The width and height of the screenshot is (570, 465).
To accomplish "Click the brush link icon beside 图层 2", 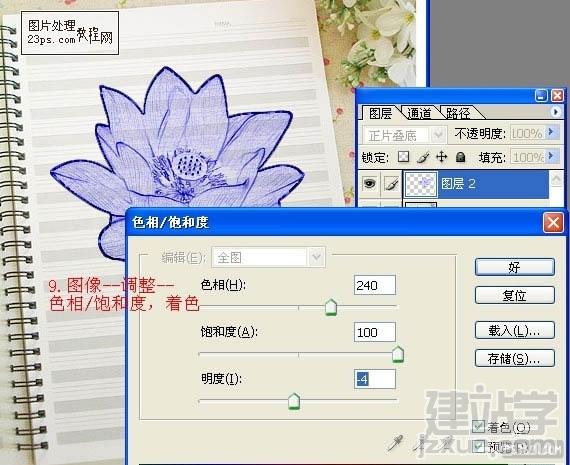I will tap(392, 184).
